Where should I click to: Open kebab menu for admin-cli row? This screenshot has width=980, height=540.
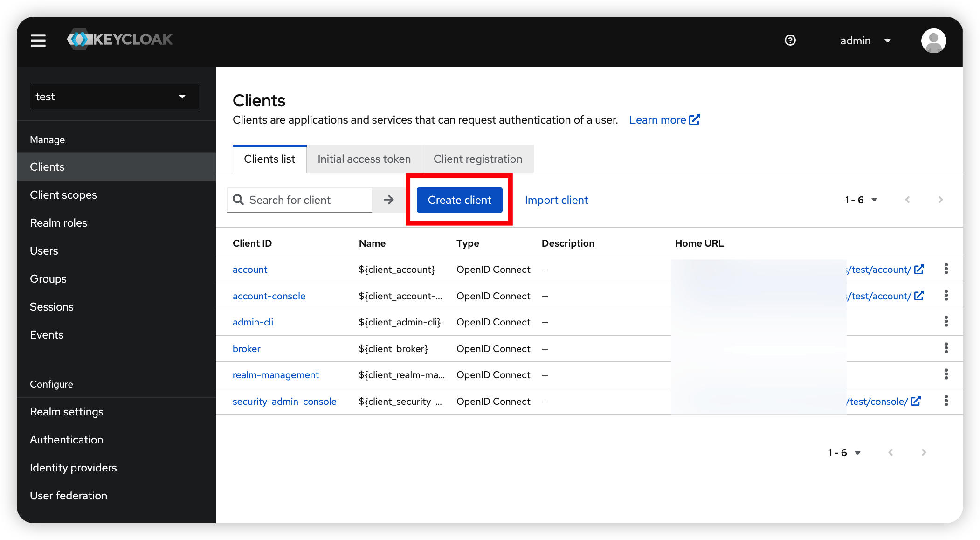coord(946,322)
